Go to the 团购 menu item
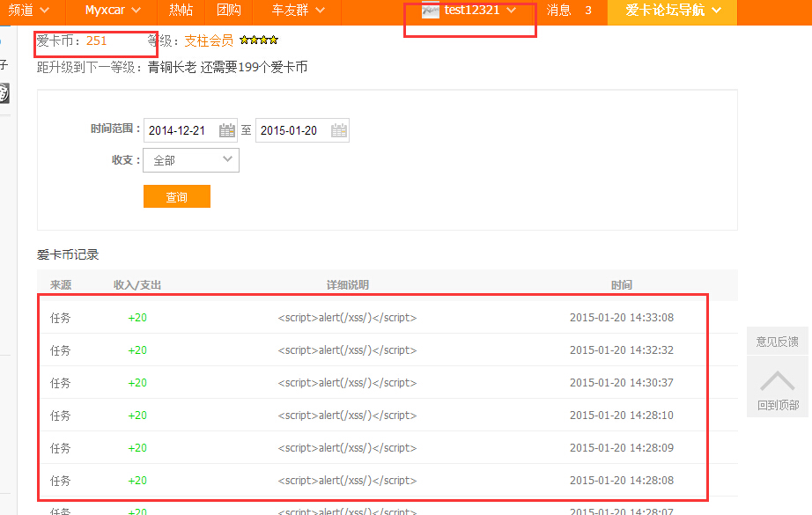Image resolution: width=812 pixels, height=515 pixels. (x=229, y=11)
